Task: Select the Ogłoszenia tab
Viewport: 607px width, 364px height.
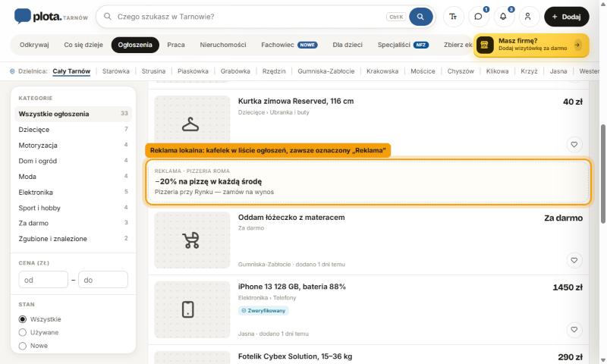Action: point(135,45)
